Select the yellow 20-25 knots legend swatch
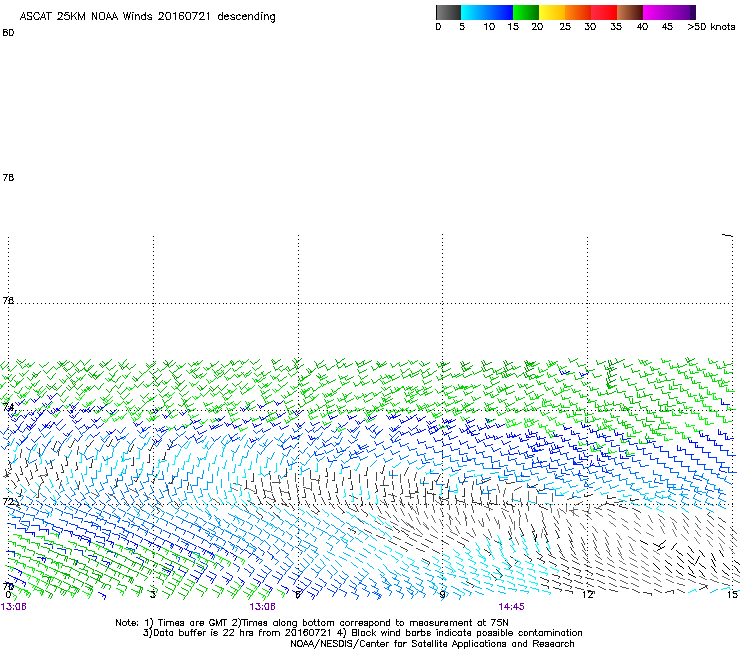Screen dimensions: 740x650 click(x=552, y=12)
